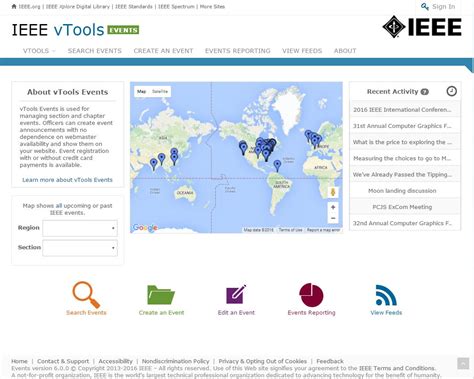Open Privacy & Opting Out of Cookies

pos(263,361)
